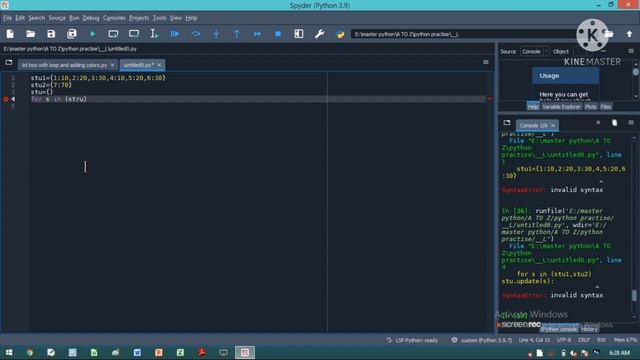The image size is (640, 360).
Task: Open the PYTHONPATH manager
Action: point(340,34)
